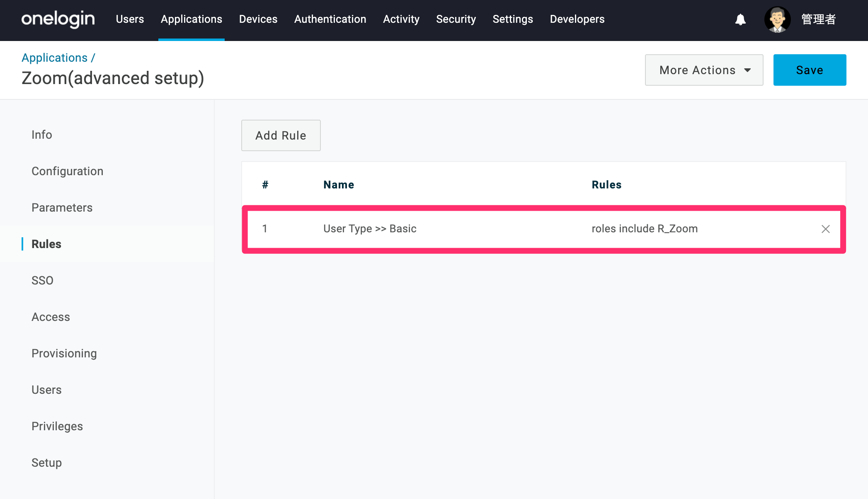This screenshot has width=868, height=499.
Task: Open the notifications bell
Action: click(740, 19)
